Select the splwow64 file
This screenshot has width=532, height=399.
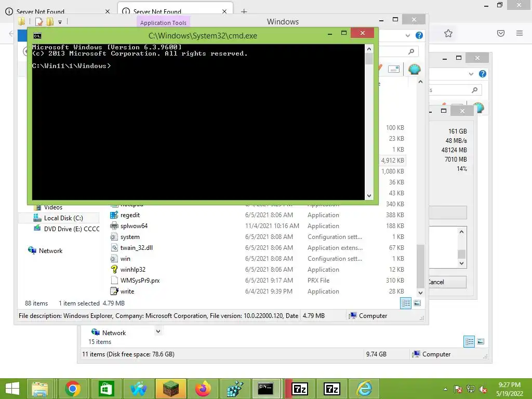pos(134,226)
